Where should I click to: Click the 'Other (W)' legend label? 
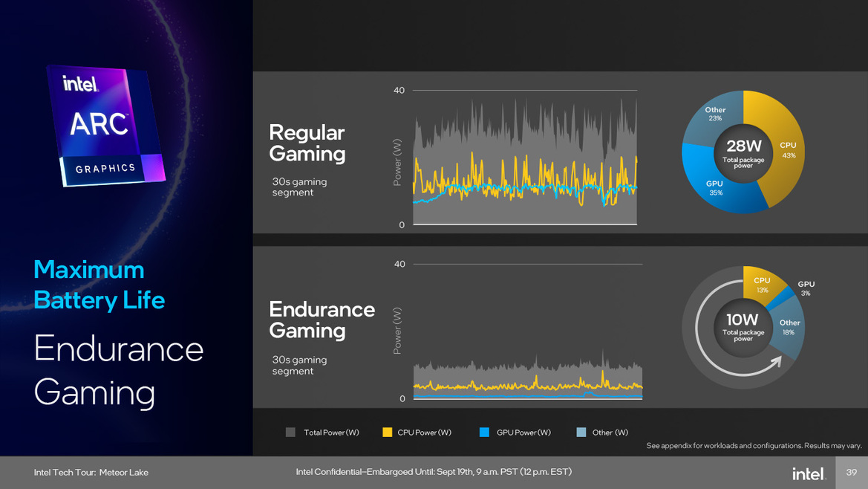[x=610, y=433]
